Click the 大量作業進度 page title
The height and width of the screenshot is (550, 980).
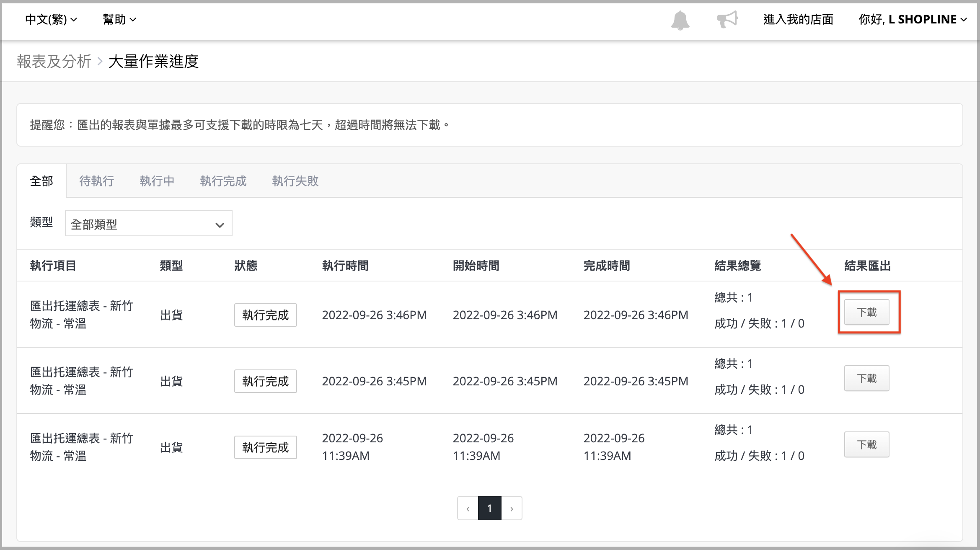153,62
